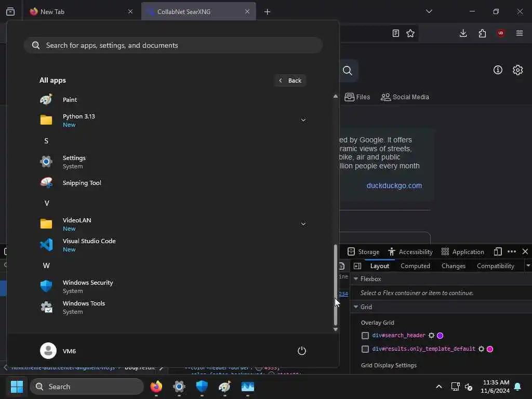Bookmark this page with the star icon
The image size is (532, 399).
point(410,33)
